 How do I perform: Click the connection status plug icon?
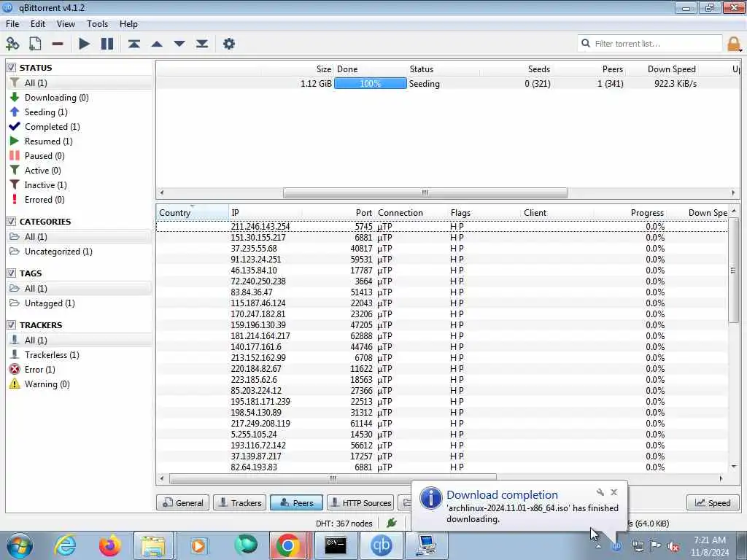point(392,524)
